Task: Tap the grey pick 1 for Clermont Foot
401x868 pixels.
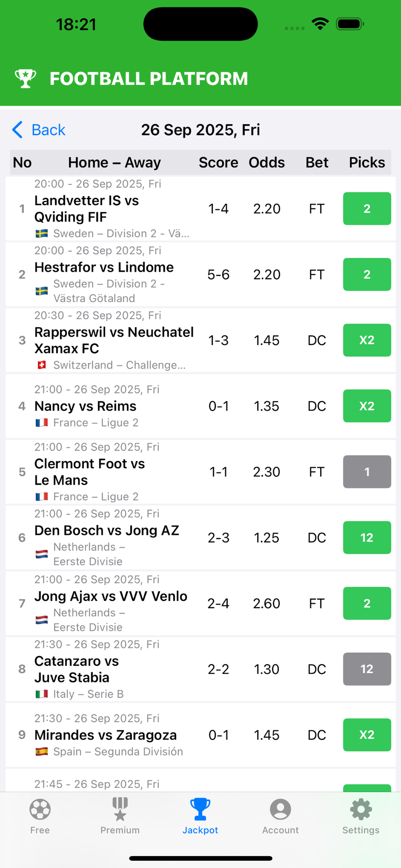Action: click(x=367, y=472)
